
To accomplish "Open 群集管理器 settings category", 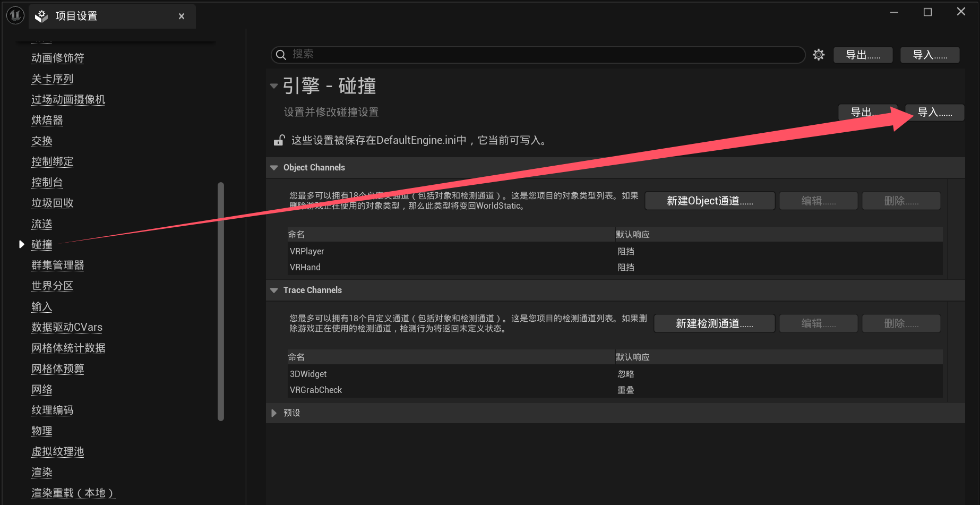I will [58, 265].
